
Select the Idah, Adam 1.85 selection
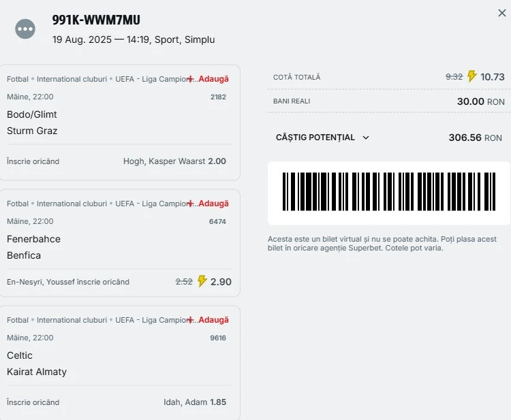195,402
